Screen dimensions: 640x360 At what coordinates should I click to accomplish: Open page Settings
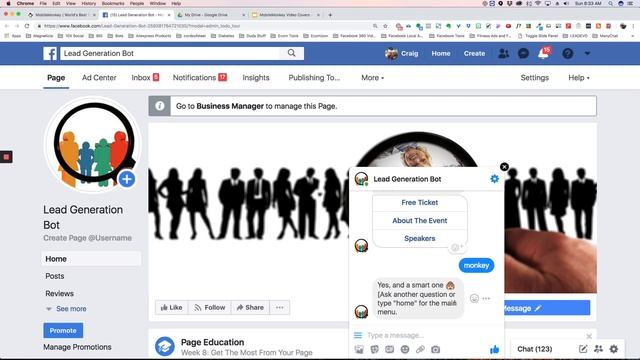click(534, 78)
